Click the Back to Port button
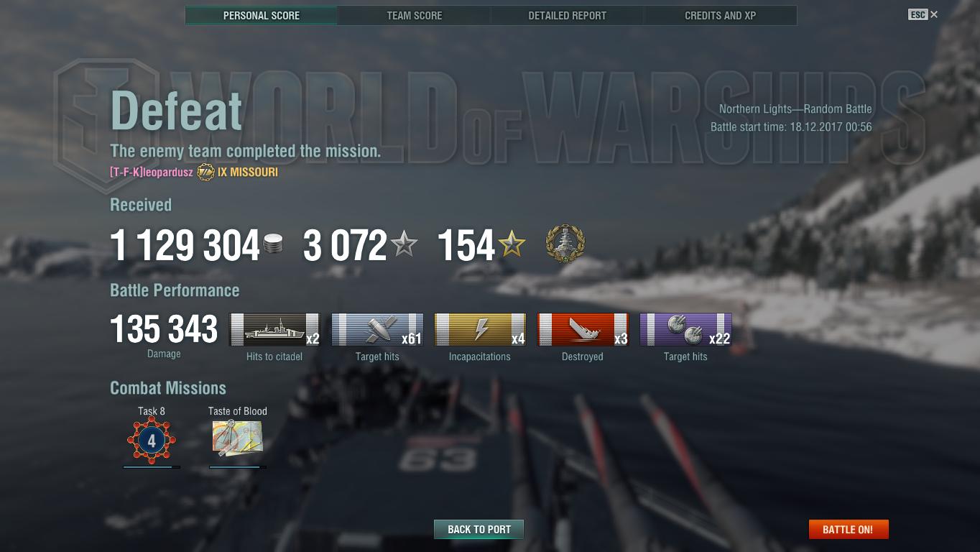The height and width of the screenshot is (552, 980). click(479, 530)
